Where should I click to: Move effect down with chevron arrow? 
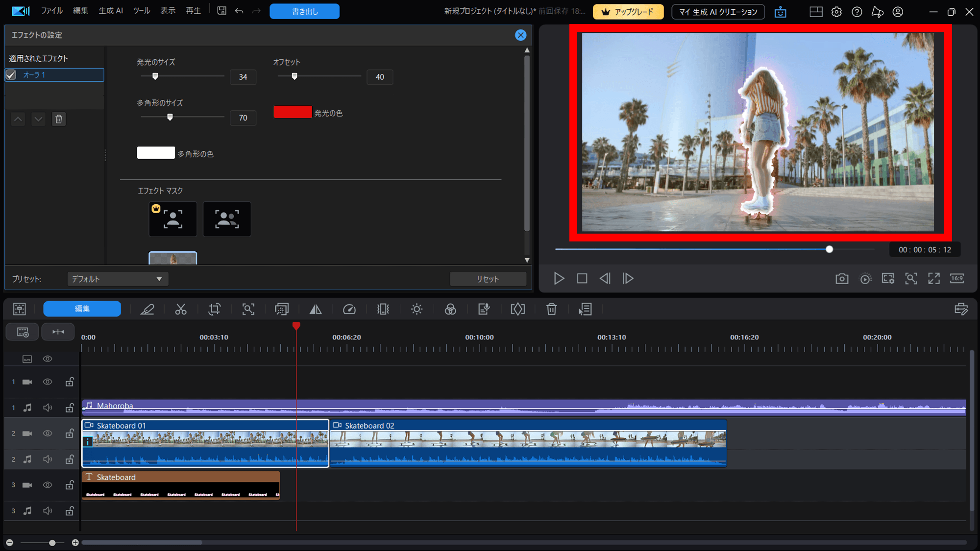pos(38,119)
